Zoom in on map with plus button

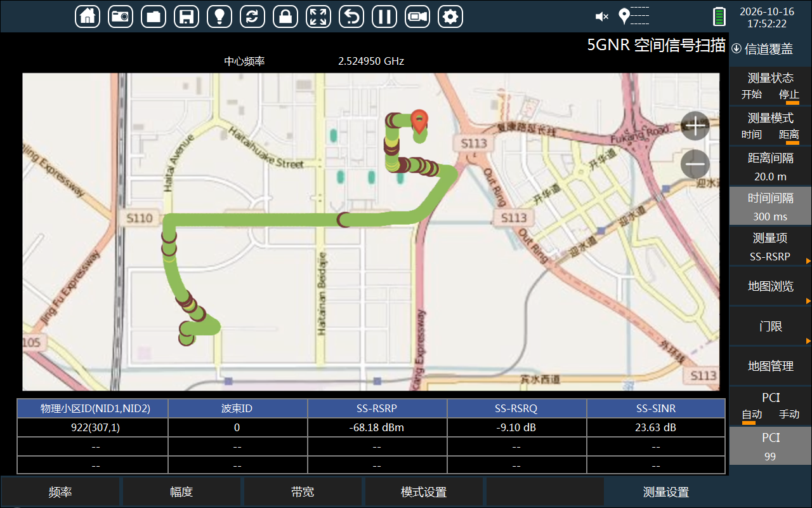tap(695, 127)
